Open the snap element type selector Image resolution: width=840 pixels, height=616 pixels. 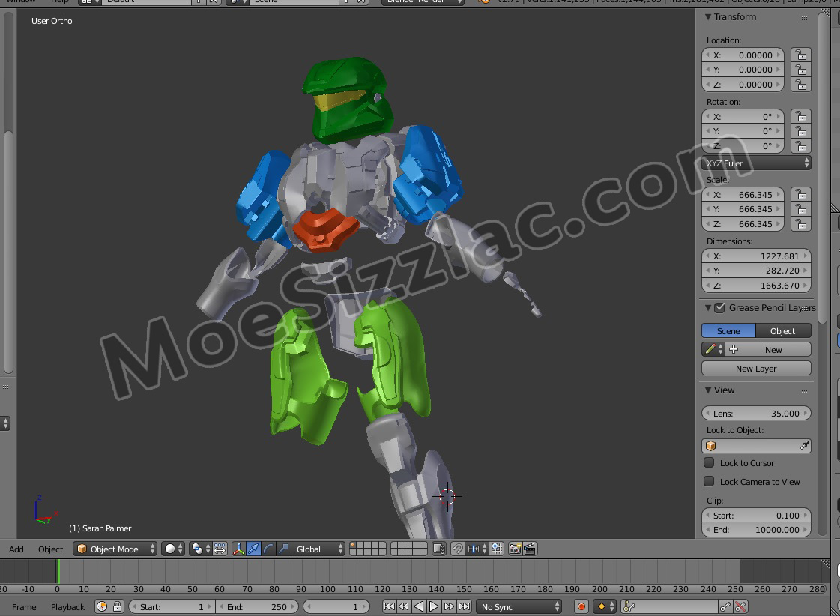[x=477, y=549]
